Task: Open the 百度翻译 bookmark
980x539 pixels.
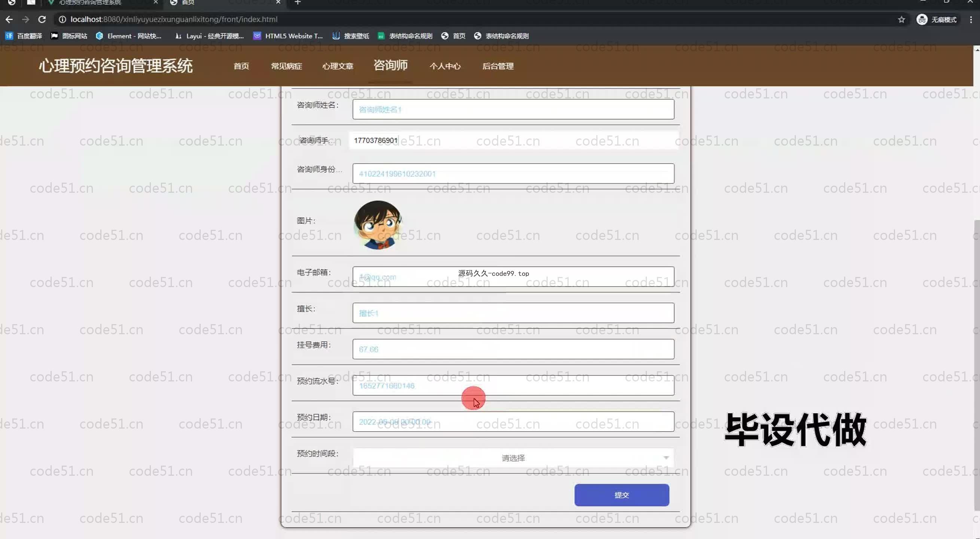Action: (24, 36)
